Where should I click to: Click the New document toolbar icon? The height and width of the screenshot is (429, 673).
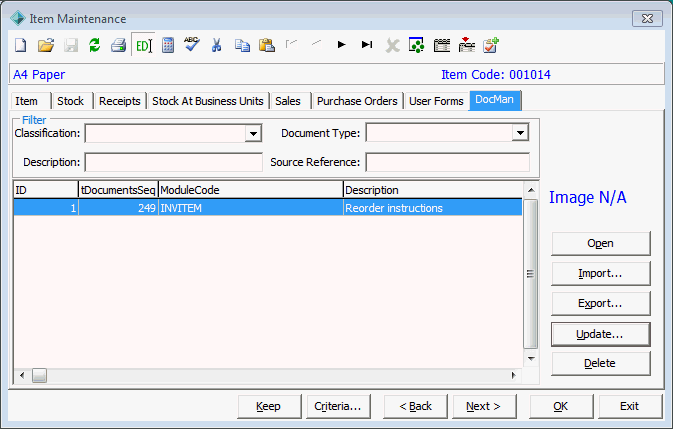click(21, 45)
